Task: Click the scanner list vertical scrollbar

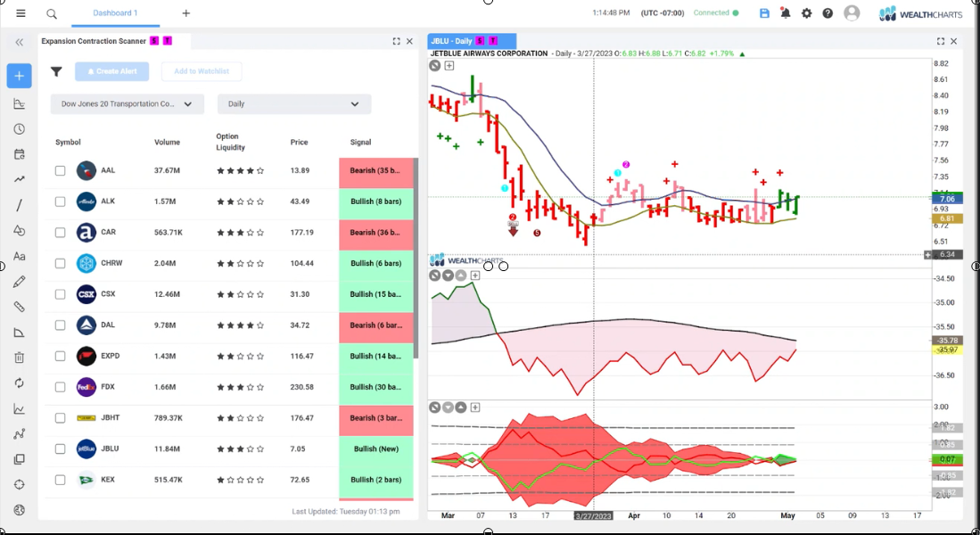Action: pyautogui.click(x=416, y=258)
